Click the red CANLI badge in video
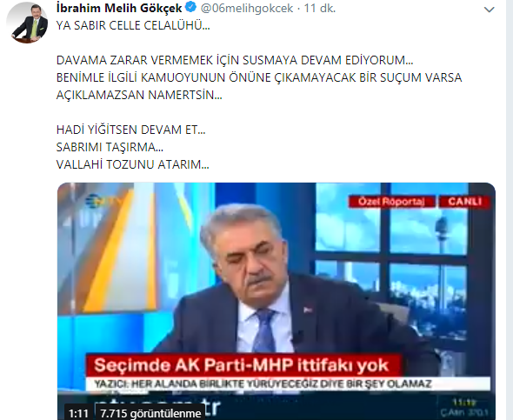Image resolution: width=513 pixels, height=420 pixels. [464, 202]
